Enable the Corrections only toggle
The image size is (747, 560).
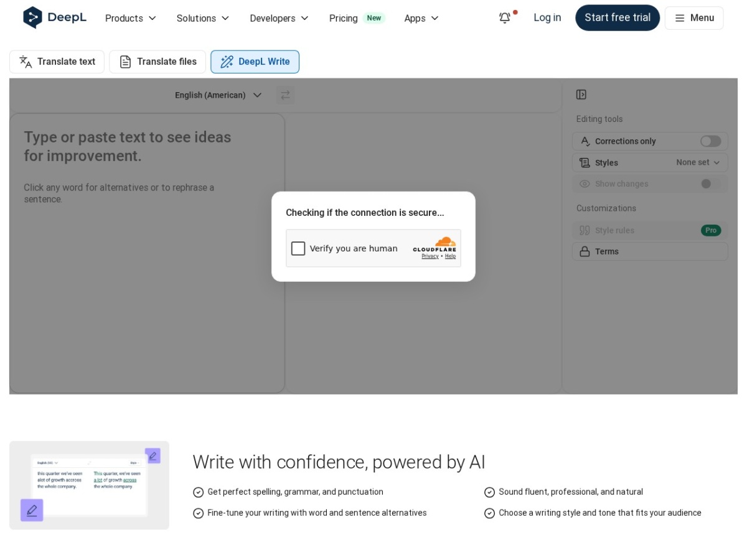coord(710,141)
